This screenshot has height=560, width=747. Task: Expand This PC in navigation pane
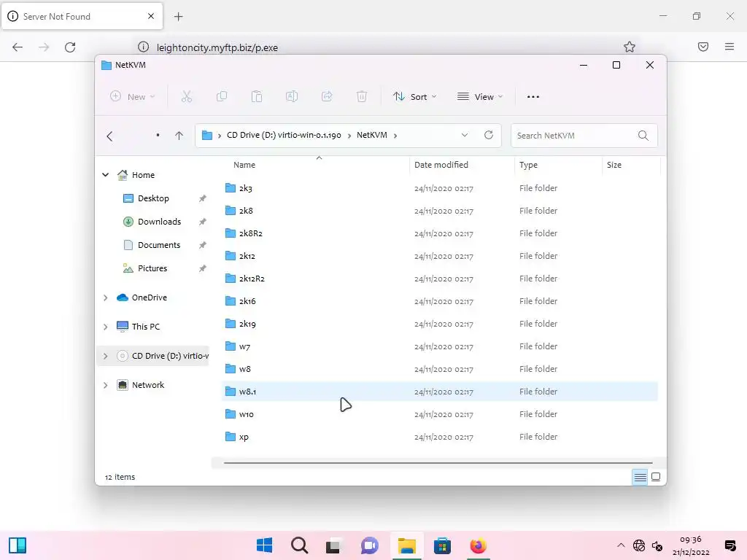[x=105, y=327]
